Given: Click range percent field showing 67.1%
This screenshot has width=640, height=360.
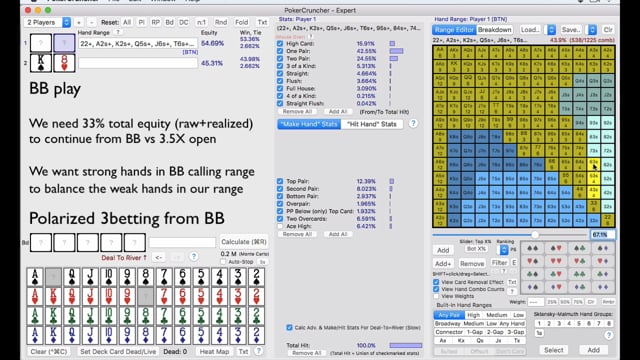Looking at the screenshot, I should tap(603, 235).
